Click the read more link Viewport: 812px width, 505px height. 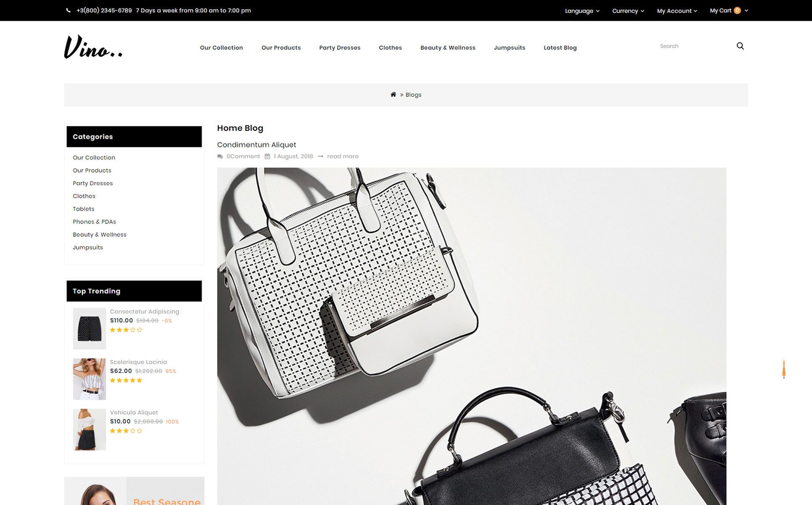[342, 157]
